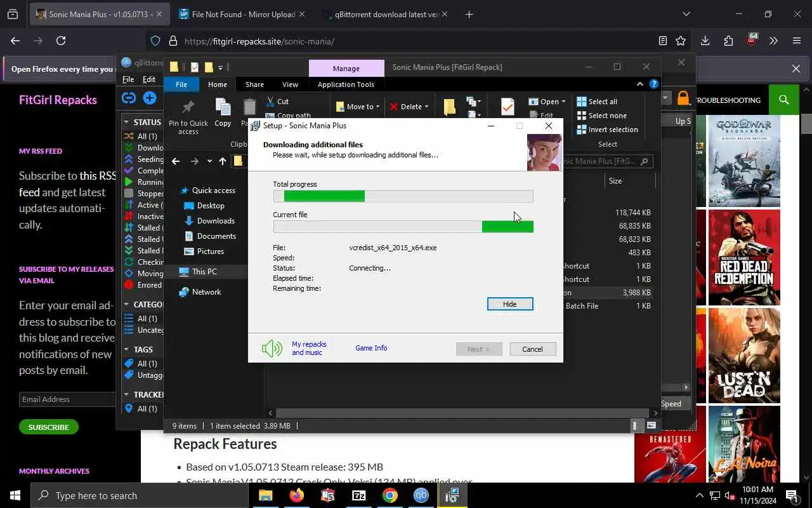Open the Firefox list all tabs dropdown
The height and width of the screenshot is (508, 812).
point(686,14)
